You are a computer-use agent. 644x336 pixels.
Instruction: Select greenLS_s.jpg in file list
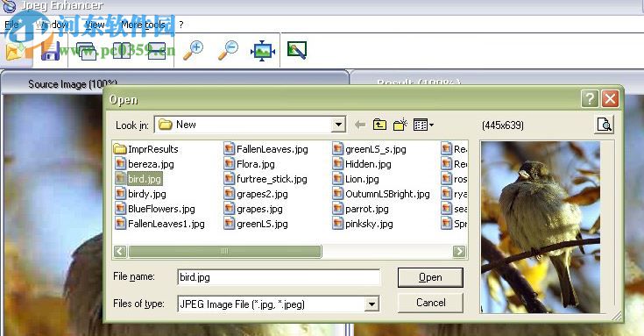click(x=369, y=149)
